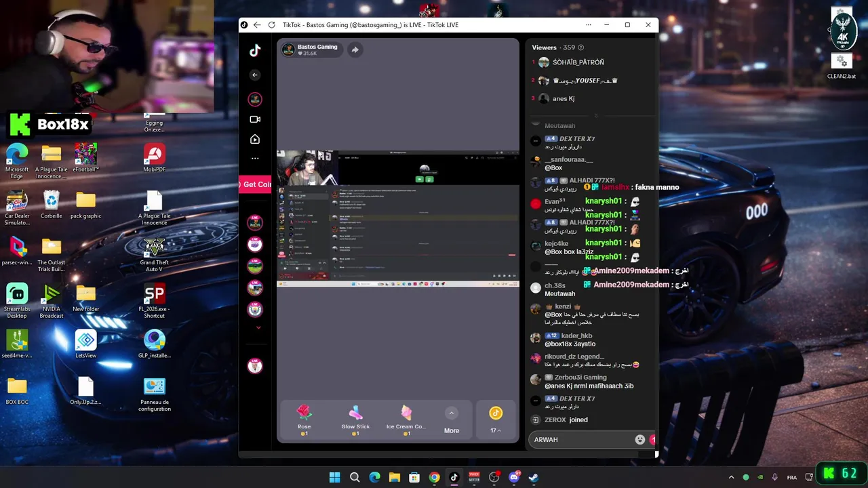
Task: Open the LetsView desktop shortcut
Action: 85,344
